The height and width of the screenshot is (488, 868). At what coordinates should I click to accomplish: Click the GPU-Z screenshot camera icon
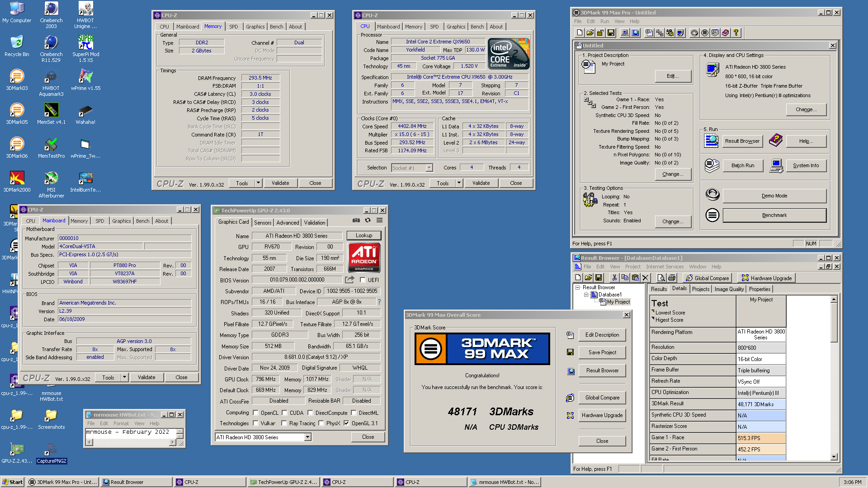point(356,221)
